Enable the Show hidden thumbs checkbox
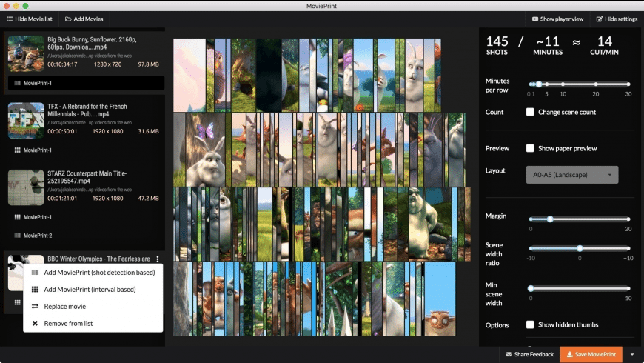Viewport: 644px width, 363px height. (x=530, y=324)
